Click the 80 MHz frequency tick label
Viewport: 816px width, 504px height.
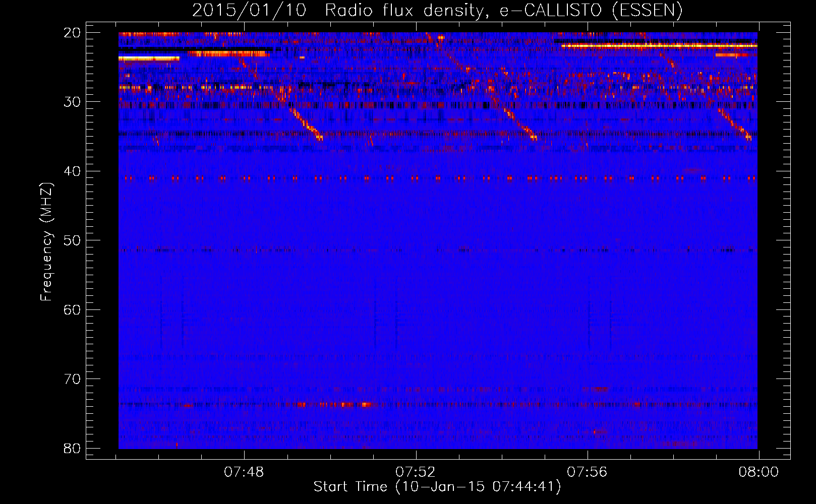[72, 448]
